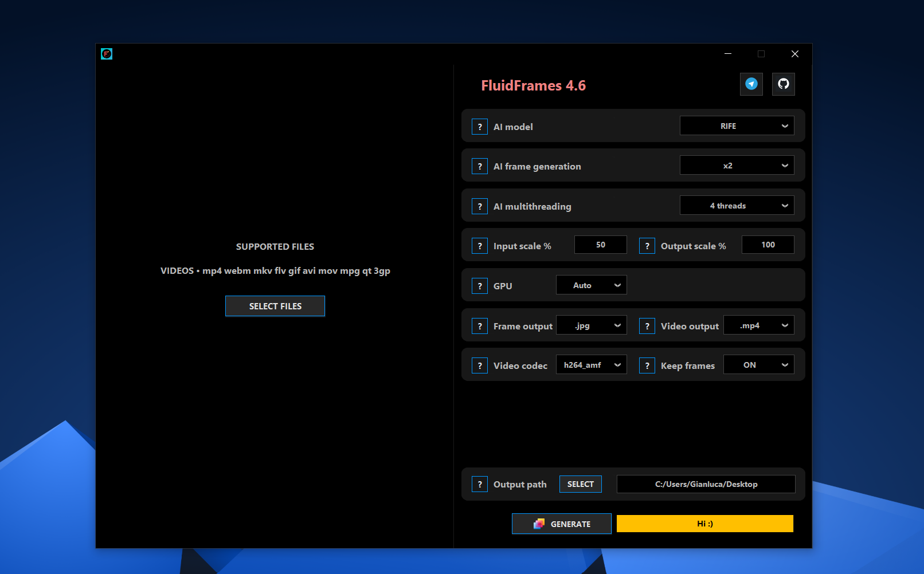Click the output path text field
The height and width of the screenshot is (574, 924).
tap(706, 484)
